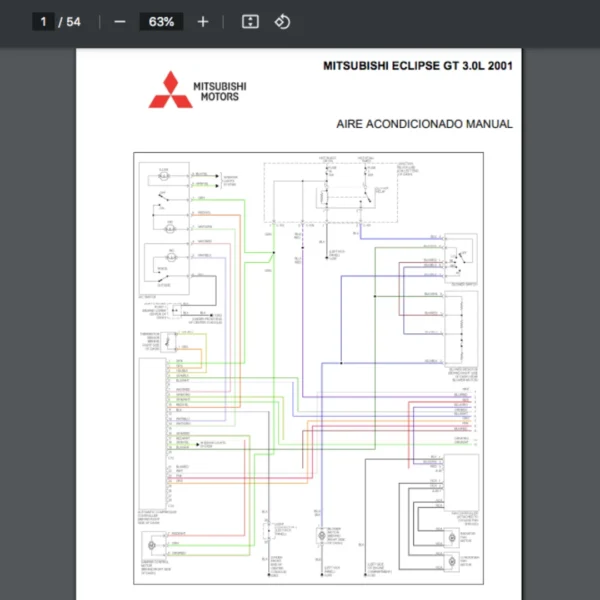Click the damper control motor symbol
The width and height of the screenshot is (600, 600).
click(154, 544)
